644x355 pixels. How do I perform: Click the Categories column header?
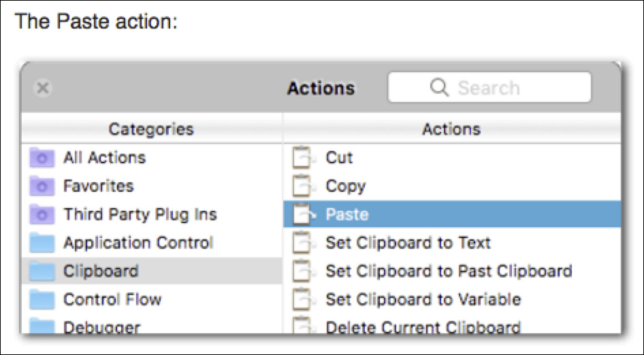click(x=151, y=129)
